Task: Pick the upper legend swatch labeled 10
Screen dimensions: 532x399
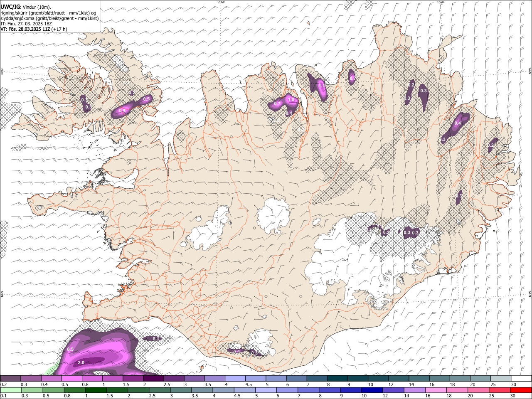Action: point(378,378)
